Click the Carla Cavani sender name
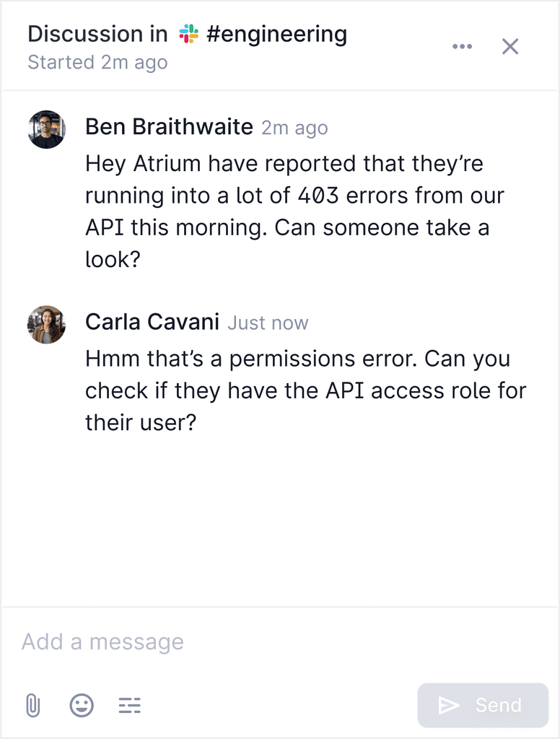Image resolution: width=560 pixels, height=739 pixels. pyautogui.click(x=152, y=322)
